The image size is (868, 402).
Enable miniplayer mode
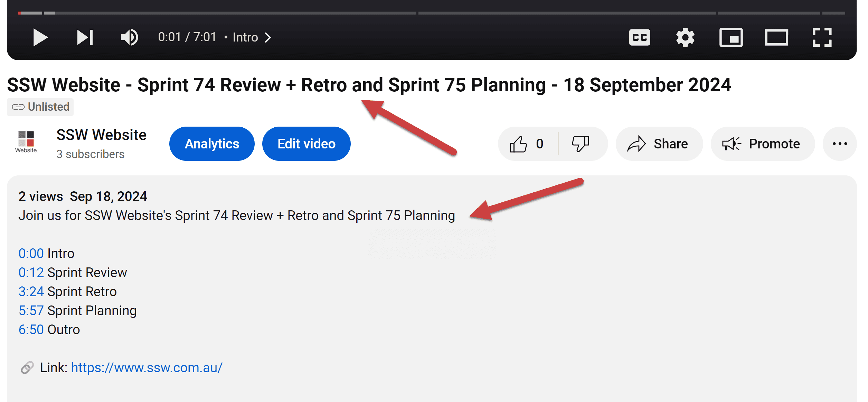(731, 37)
